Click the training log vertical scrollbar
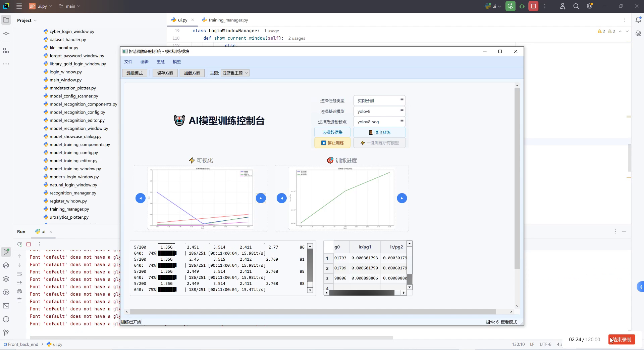 click(x=310, y=268)
